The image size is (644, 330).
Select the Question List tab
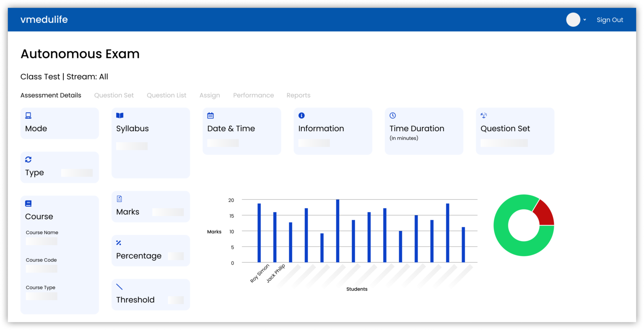click(166, 95)
